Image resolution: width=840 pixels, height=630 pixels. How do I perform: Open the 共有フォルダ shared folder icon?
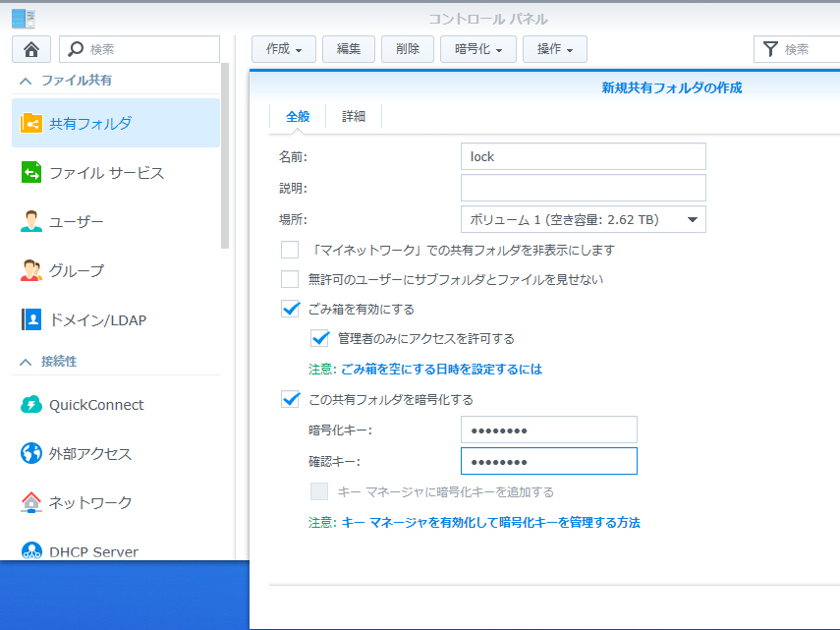31,123
